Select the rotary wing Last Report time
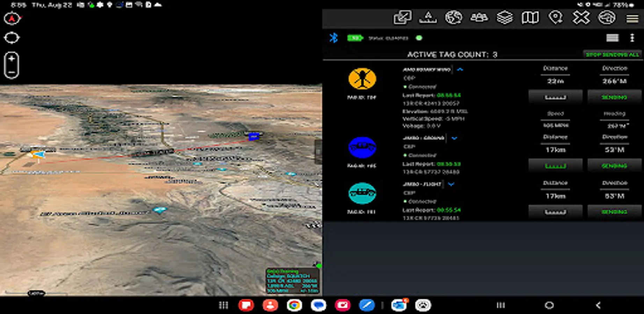 click(449, 95)
